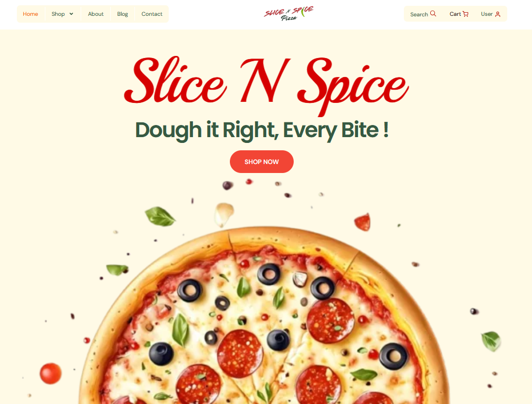Open the Contact page link
The width and height of the screenshot is (532, 404).
152,14
